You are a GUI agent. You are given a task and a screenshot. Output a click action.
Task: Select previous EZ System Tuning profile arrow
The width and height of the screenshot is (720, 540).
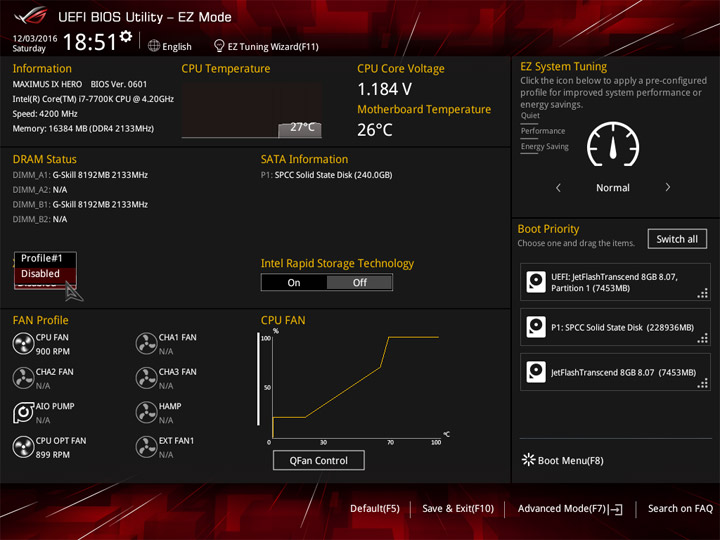(x=558, y=187)
